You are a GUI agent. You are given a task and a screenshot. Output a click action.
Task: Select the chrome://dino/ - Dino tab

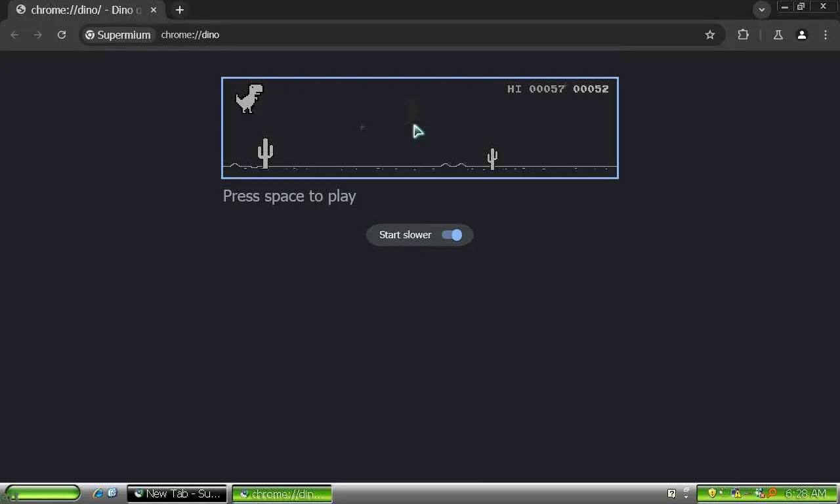(x=86, y=10)
